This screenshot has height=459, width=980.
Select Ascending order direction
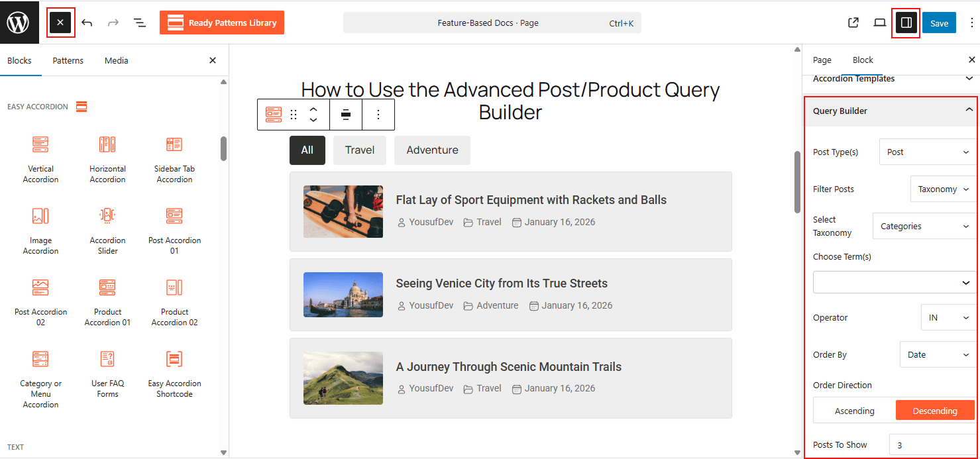click(x=855, y=410)
